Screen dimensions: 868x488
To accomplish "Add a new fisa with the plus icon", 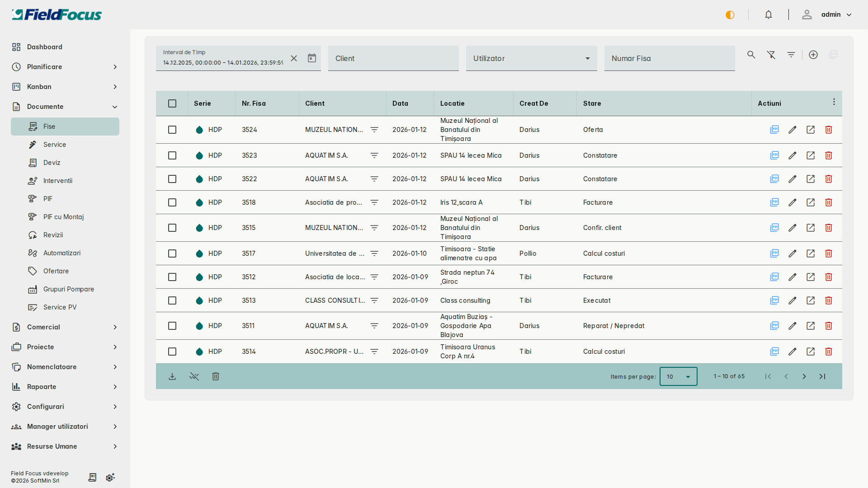I will [813, 55].
